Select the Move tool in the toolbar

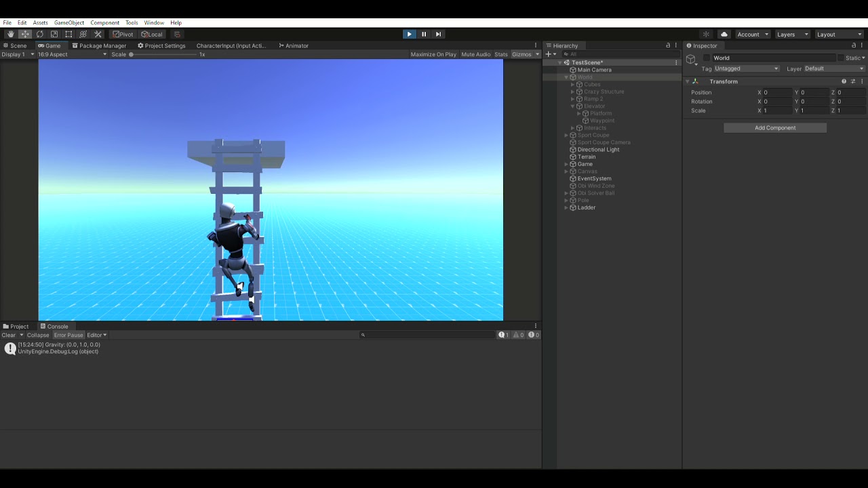(x=25, y=34)
